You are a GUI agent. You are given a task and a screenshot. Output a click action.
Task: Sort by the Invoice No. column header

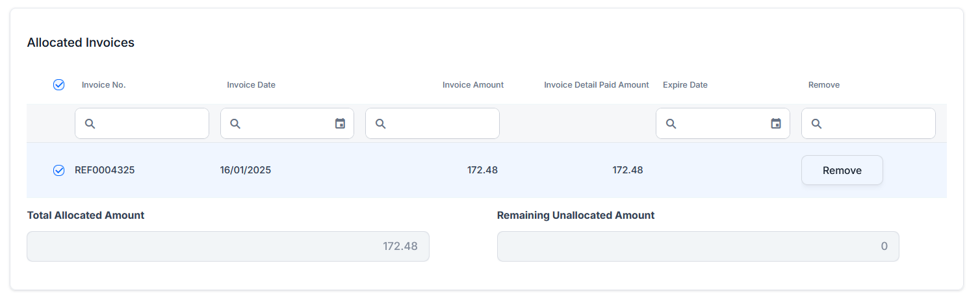coord(103,85)
